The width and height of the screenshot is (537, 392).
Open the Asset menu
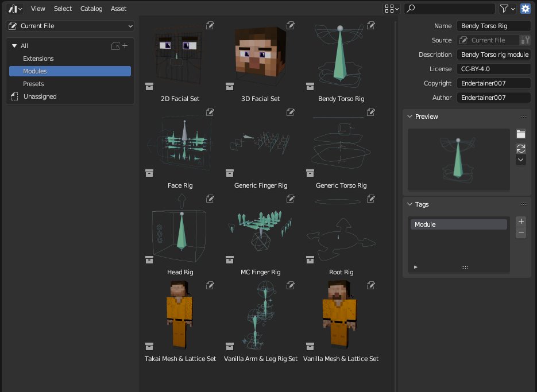tap(118, 9)
